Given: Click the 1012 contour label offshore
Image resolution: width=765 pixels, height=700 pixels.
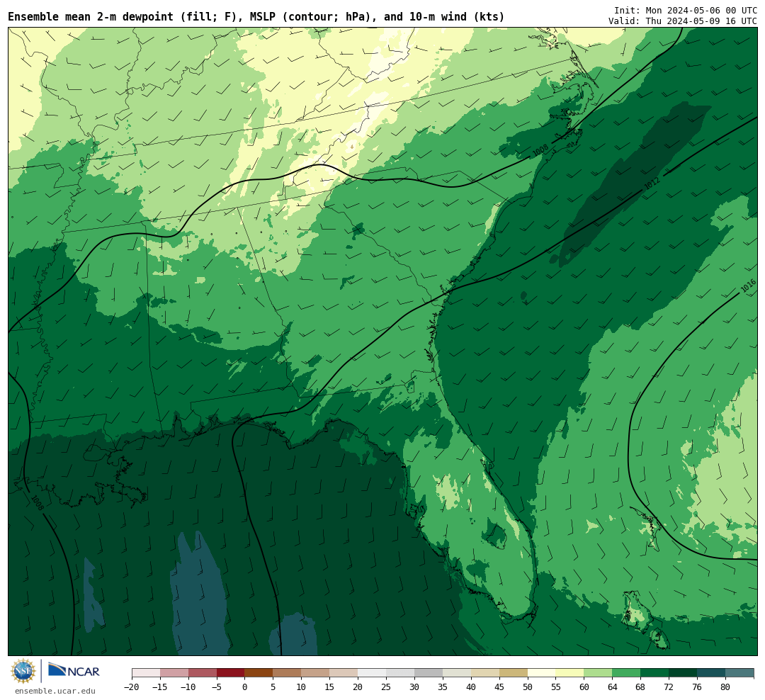Looking at the screenshot, I should [652, 184].
